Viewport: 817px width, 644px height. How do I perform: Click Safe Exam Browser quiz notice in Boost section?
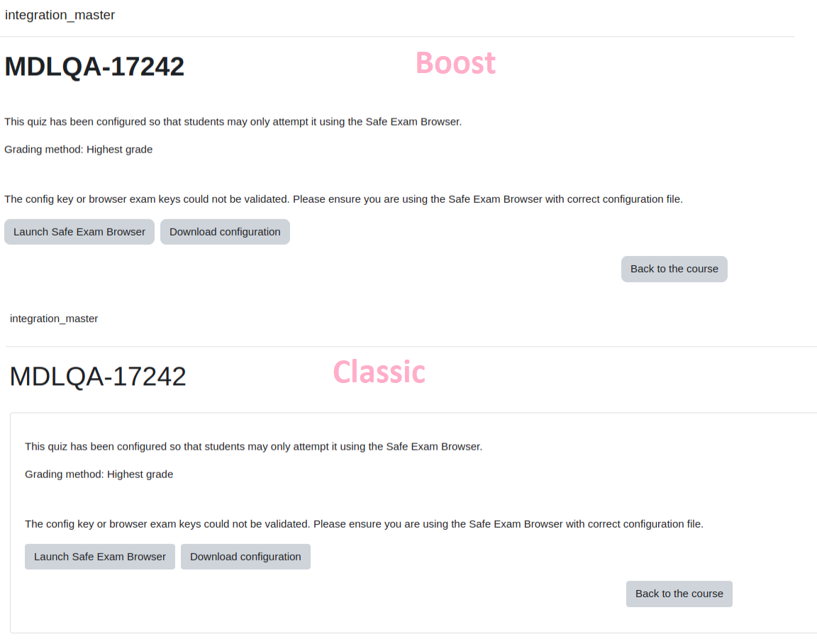pyautogui.click(x=233, y=122)
